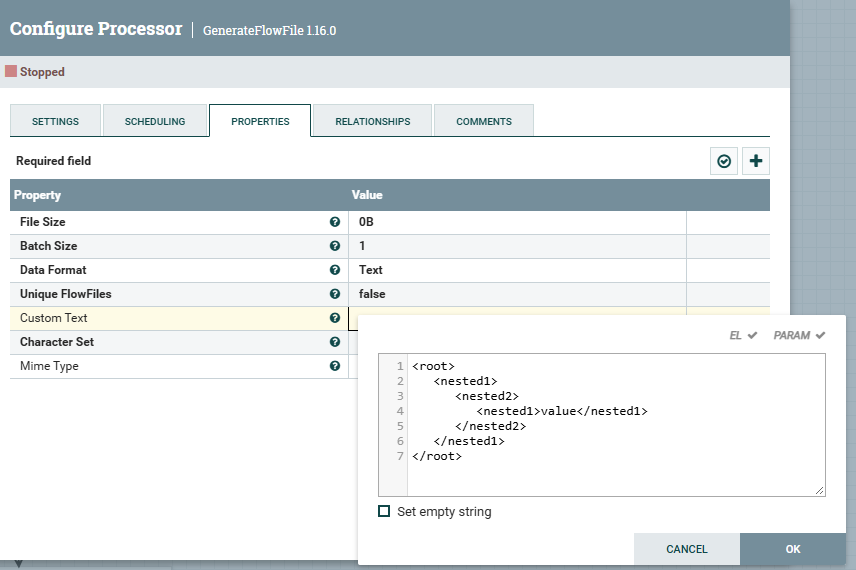This screenshot has width=856, height=570.
Task: Enable the Set empty string checkbox
Action: tap(384, 512)
